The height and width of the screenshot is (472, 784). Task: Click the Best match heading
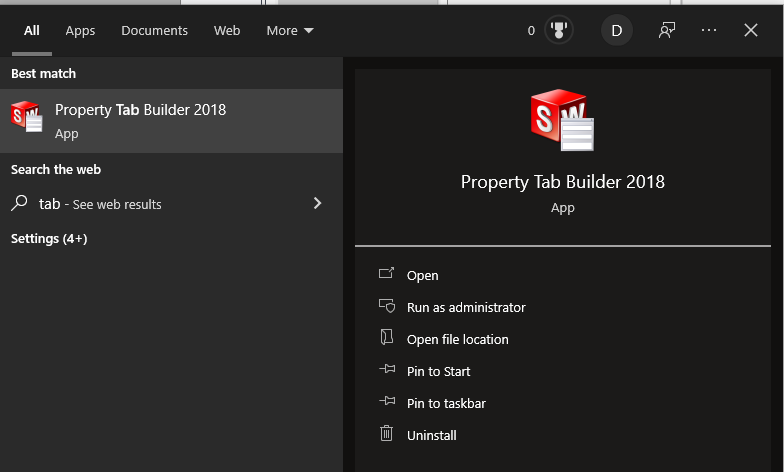tap(44, 74)
